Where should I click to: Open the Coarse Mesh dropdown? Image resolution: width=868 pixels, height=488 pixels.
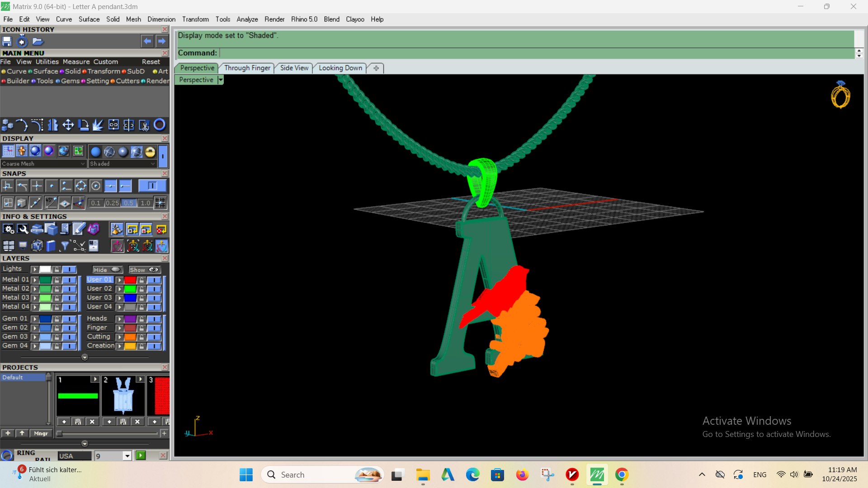click(x=43, y=164)
